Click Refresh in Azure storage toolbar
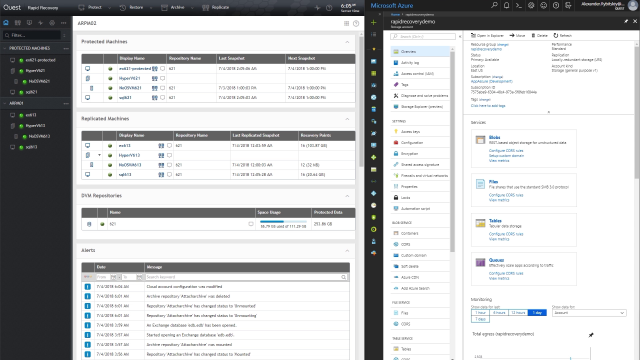This screenshot has height=360, width=640. [x=562, y=36]
